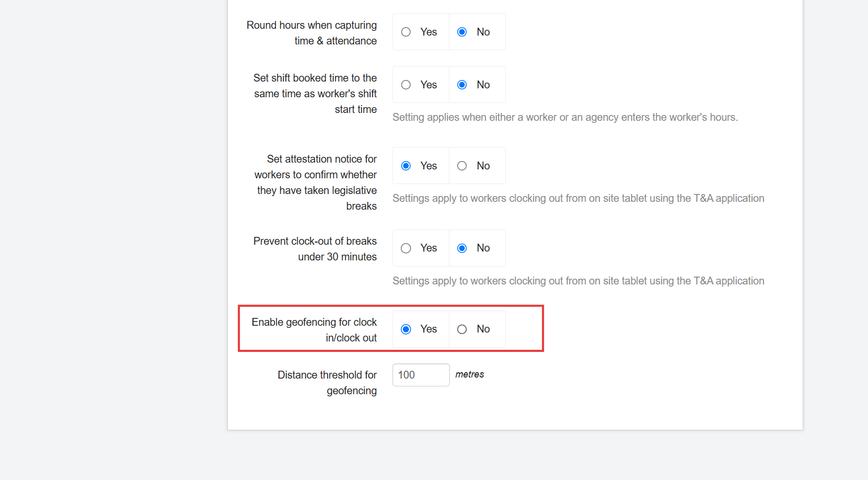This screenshot has height=480, width=868.
Task: Select No for Round hours when capturing
Action: (462, 32)
